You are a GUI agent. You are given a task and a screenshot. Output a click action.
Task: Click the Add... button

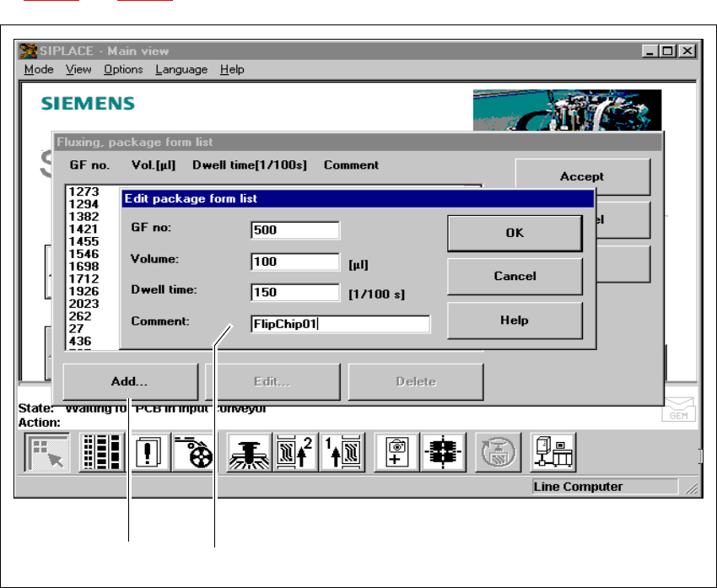coord(130,381)
